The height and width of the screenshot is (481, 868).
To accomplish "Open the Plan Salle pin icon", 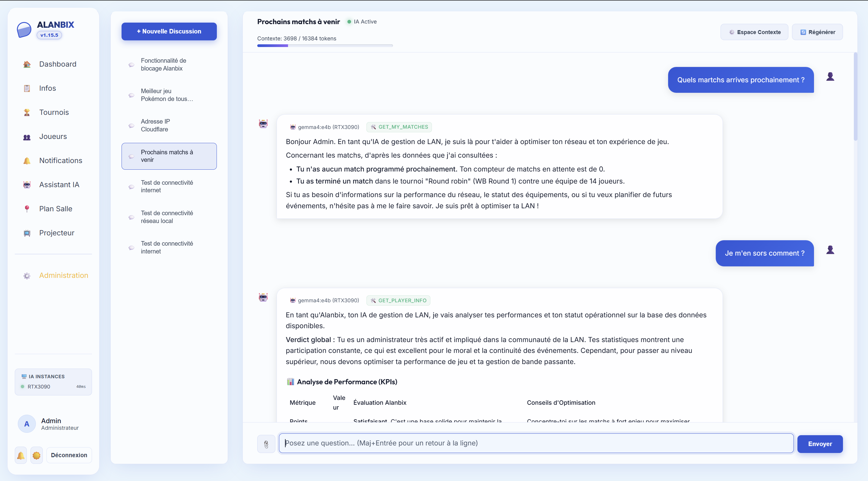I will point(27,209).
